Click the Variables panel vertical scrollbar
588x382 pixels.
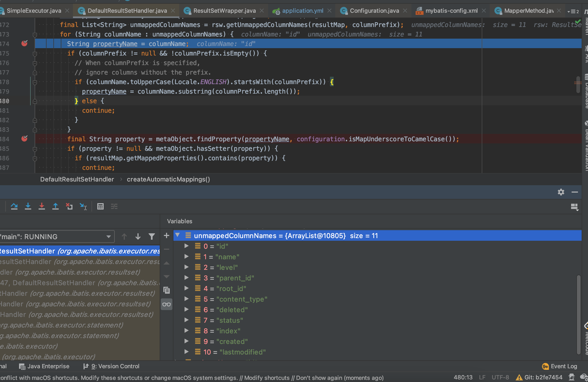[x=578, y=315]
